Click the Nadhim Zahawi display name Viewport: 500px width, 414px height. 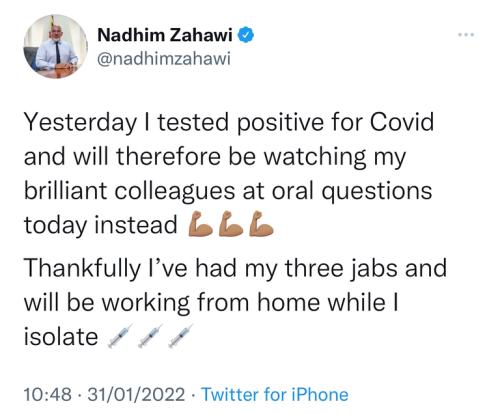pos(165,35)
